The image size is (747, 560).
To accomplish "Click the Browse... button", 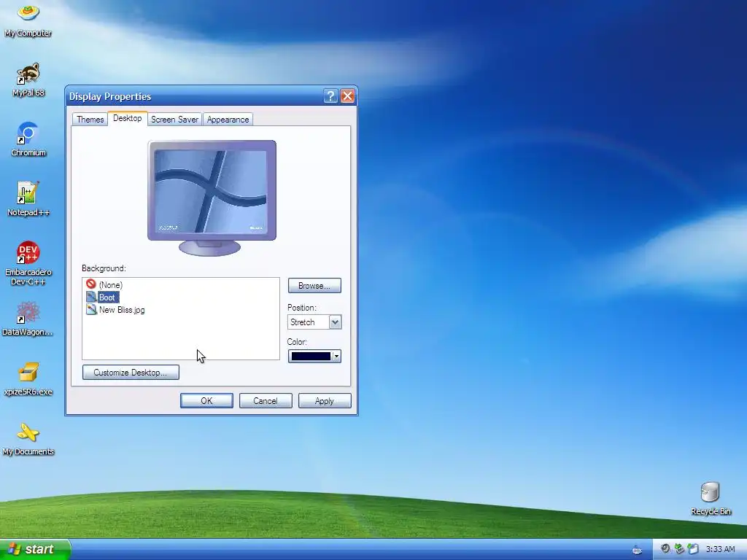I will click(x=314, y=286).
